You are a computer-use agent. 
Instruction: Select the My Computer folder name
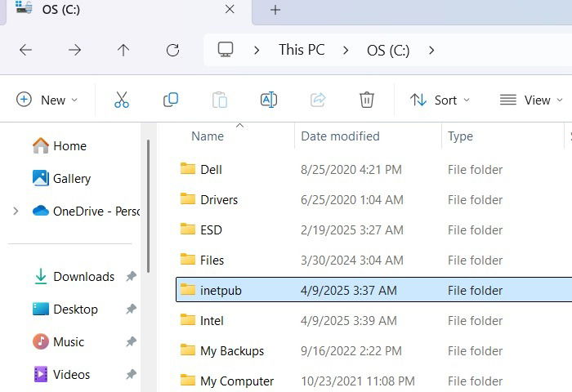click(x=237, y=381)
